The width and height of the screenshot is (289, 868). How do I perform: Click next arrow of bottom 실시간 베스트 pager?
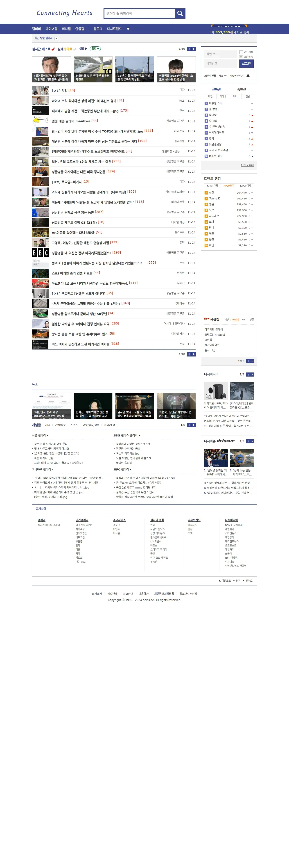click(194, 354)
